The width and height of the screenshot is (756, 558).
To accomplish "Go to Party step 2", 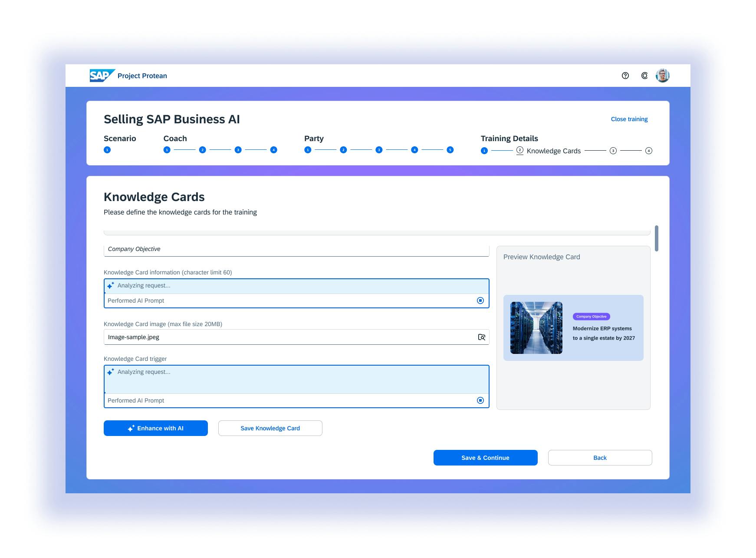I will click(x=343, y=150).
